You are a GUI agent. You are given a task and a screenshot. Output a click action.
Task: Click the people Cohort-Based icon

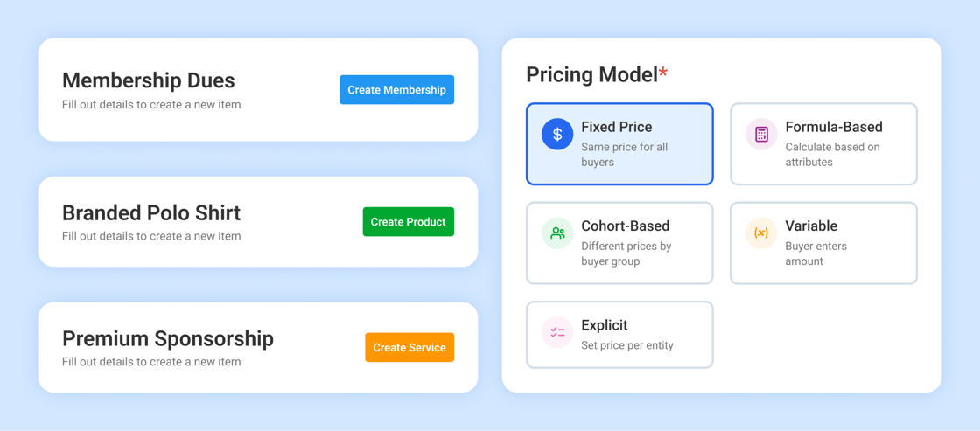click(556, 233)
